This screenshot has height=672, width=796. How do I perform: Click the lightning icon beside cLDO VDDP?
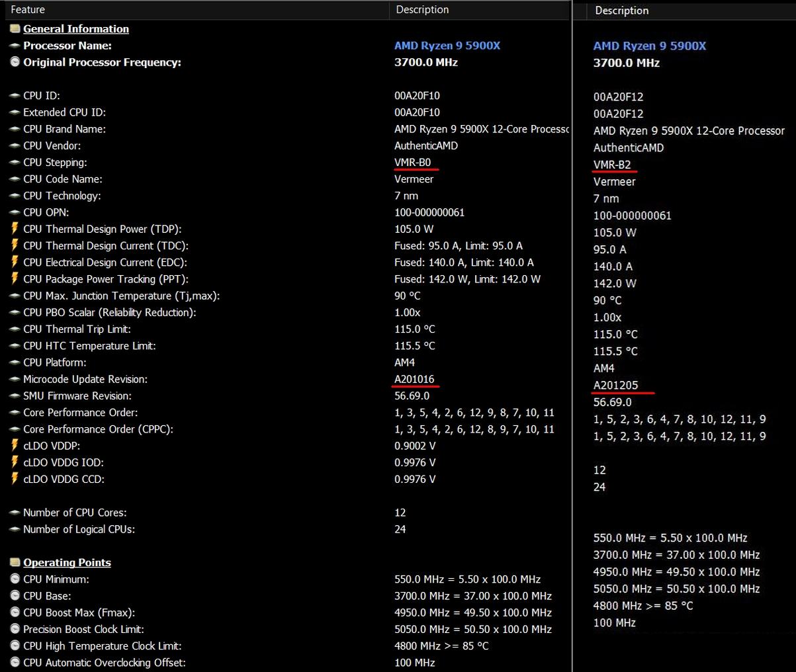(x=15, y=446)
